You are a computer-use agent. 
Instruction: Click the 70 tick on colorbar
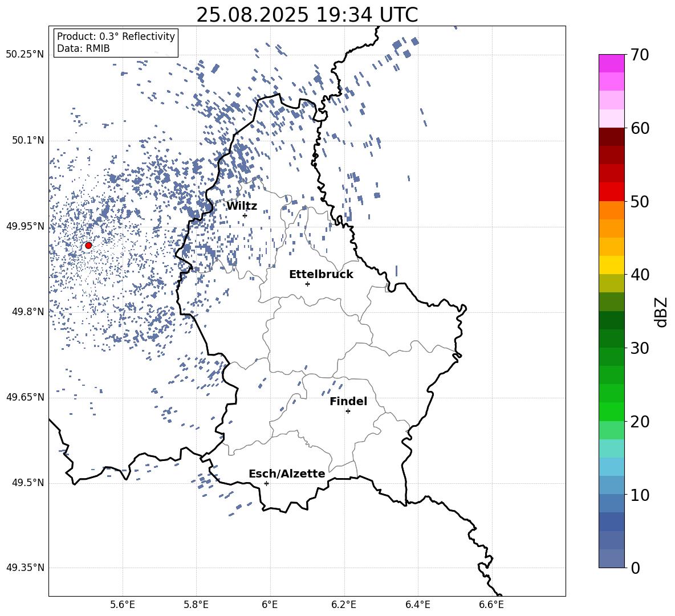tap(640, 55)
